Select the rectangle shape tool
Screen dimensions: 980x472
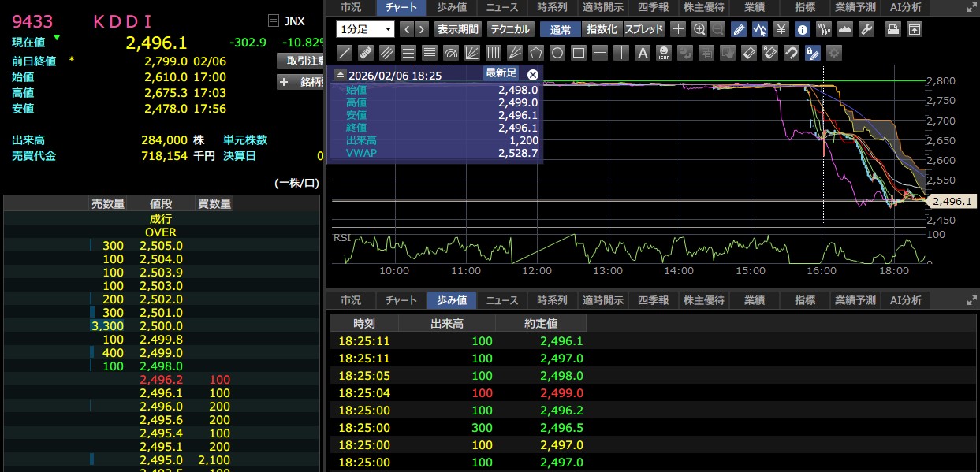click(579, 53)
